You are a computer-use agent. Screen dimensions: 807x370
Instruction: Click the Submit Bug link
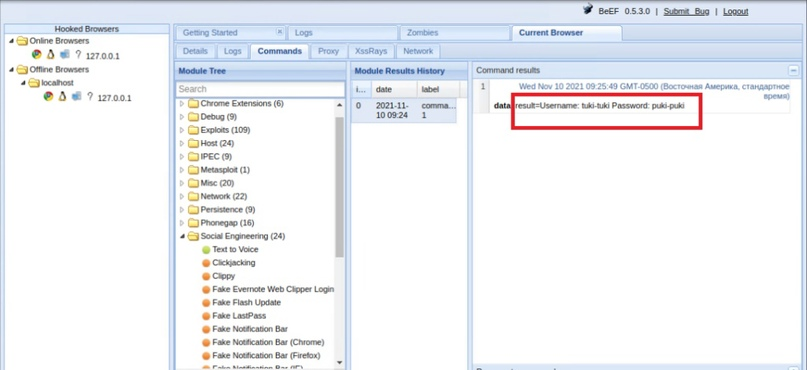[686, 11]
